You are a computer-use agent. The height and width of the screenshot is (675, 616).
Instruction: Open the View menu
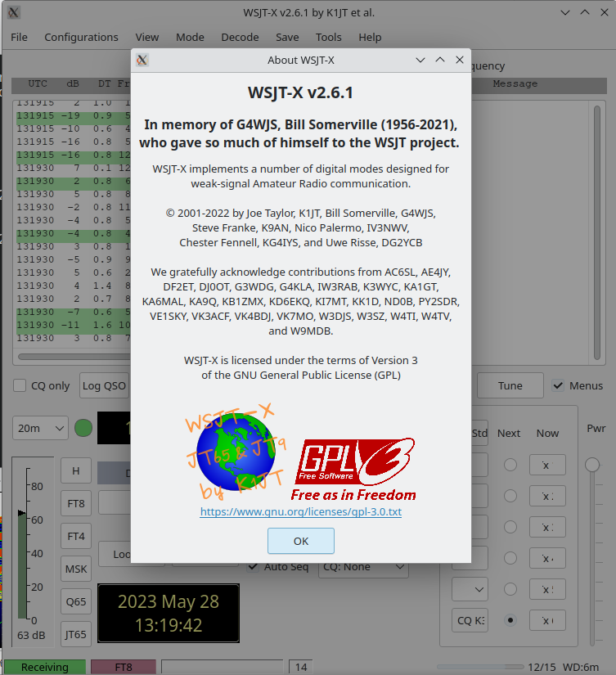pos(147,37)
